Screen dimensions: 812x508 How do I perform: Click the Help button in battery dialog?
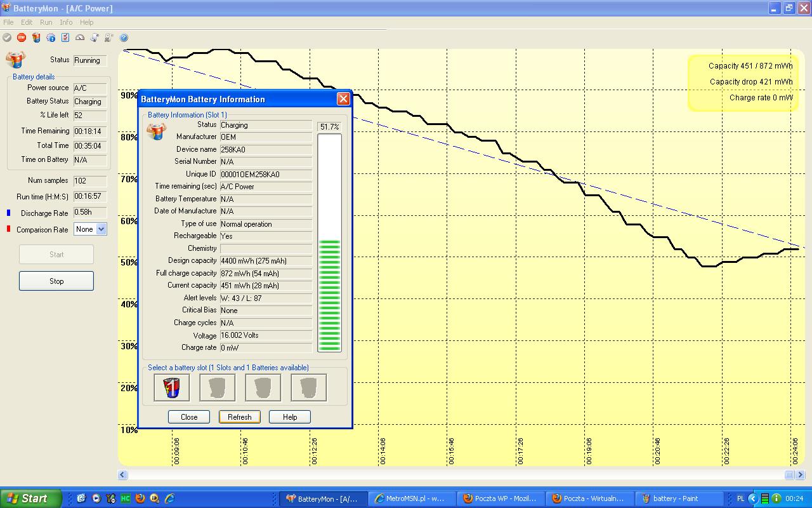pos(290,417)
